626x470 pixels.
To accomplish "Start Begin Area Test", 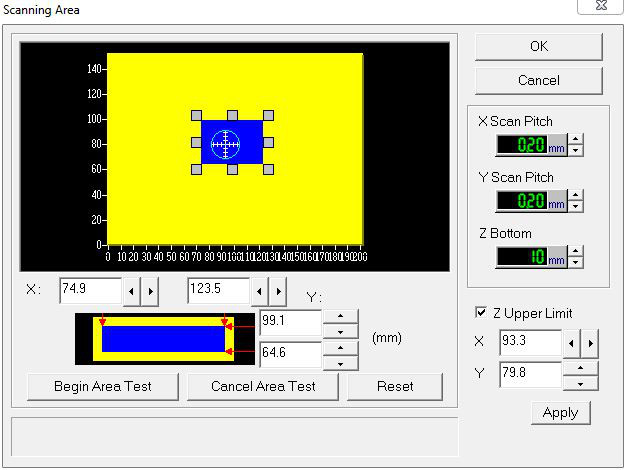I will coord(103,387).
